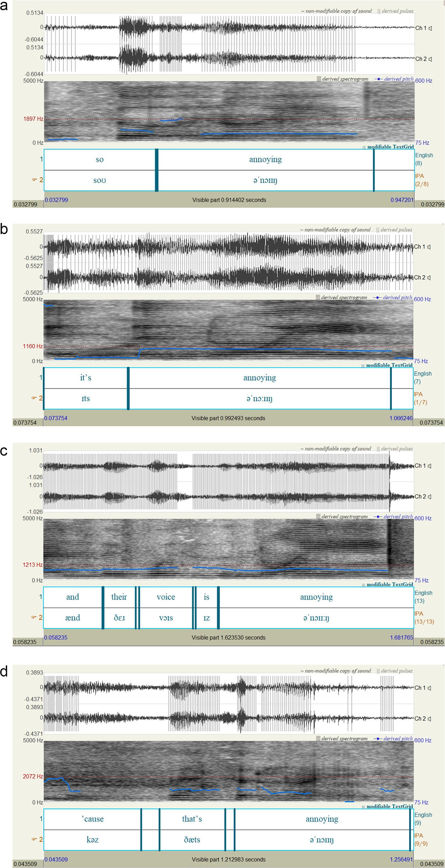Mute Ch 2 speaker icon in panel b
The image size is (445, 868).
click(429, 278)
